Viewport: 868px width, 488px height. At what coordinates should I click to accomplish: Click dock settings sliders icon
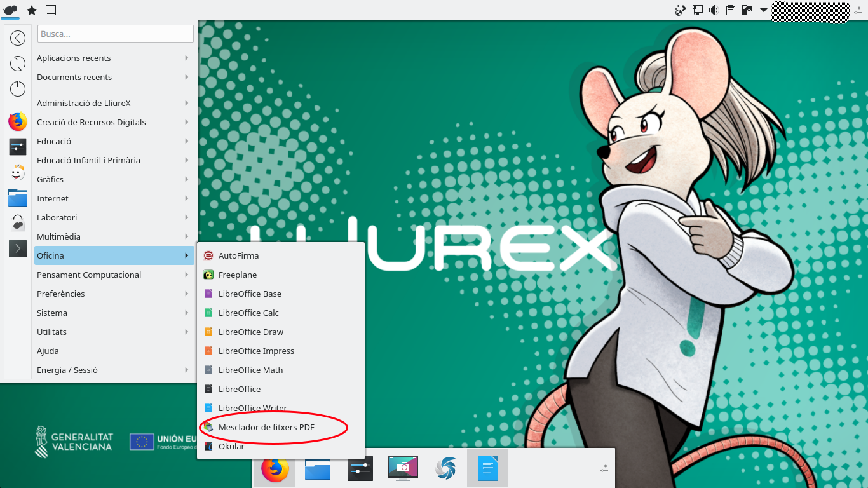click(x=604, y=468)
